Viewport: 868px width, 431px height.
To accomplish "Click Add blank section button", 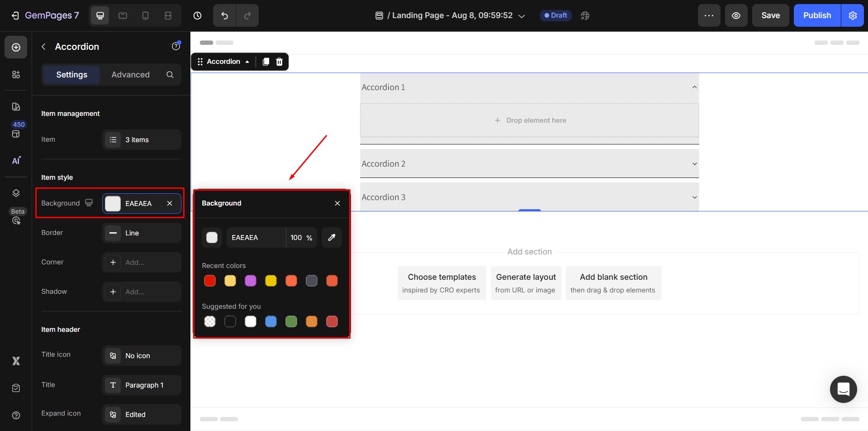I will [x=613, y=283].
